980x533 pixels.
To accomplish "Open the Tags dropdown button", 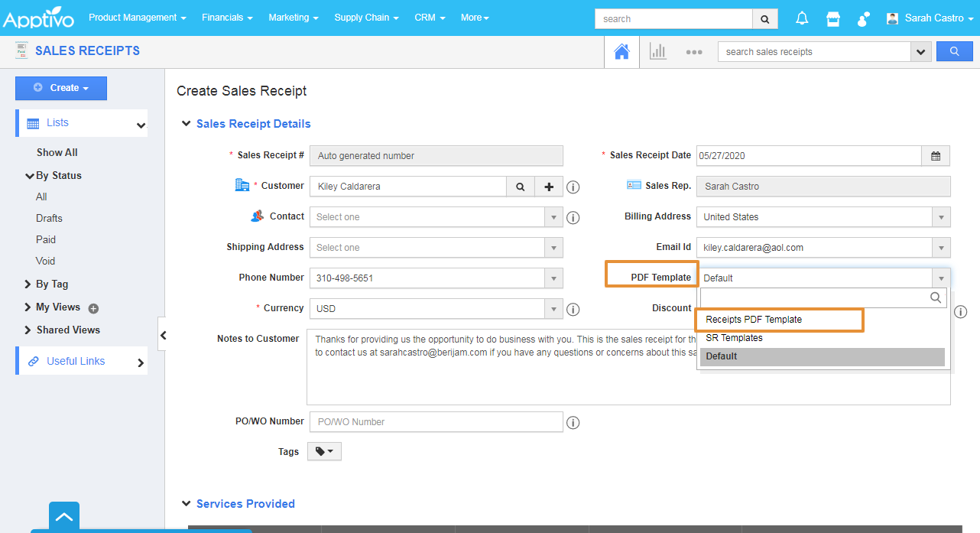I will pos(324,452).
